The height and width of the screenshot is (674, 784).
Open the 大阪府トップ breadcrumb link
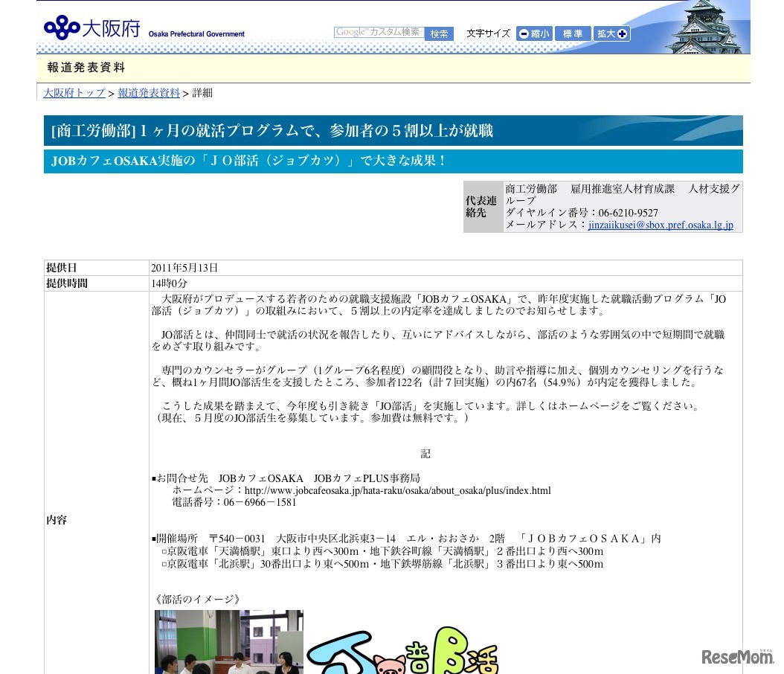(74, 93)
